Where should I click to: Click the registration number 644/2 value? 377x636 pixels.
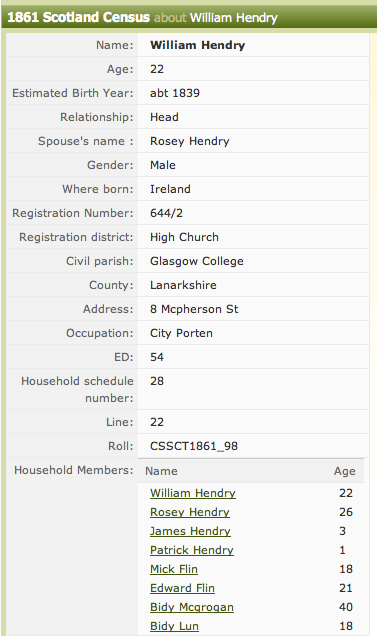(166, 213)
